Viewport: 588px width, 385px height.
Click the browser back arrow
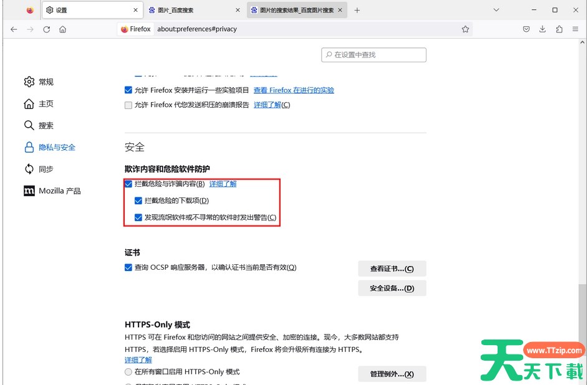tap(14, 29)
